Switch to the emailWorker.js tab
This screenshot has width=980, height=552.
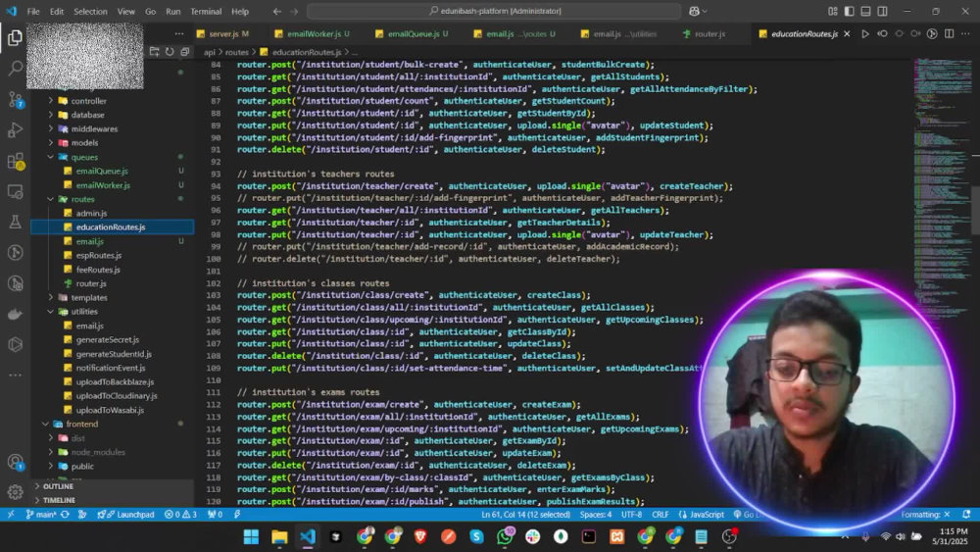(313, 33)
